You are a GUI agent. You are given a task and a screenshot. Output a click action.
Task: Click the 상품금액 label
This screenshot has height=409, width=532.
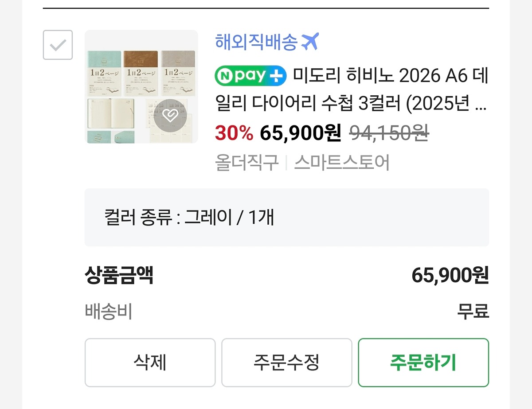[119, 275]
